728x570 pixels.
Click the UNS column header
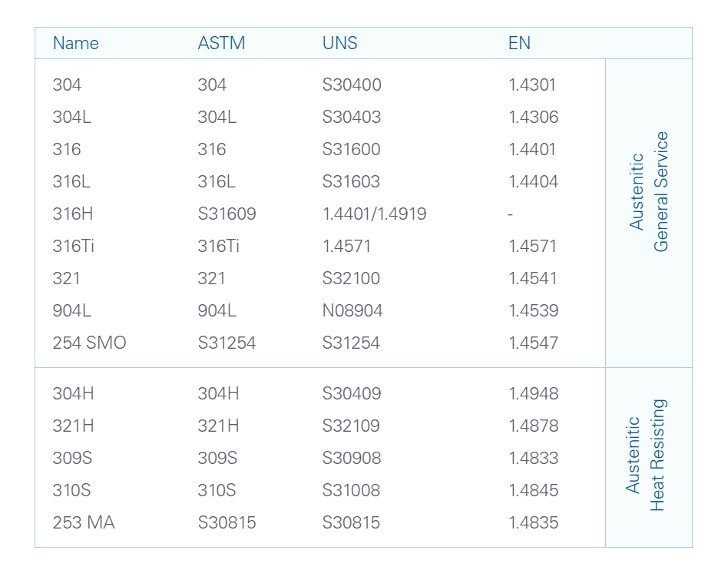[340, 43]
